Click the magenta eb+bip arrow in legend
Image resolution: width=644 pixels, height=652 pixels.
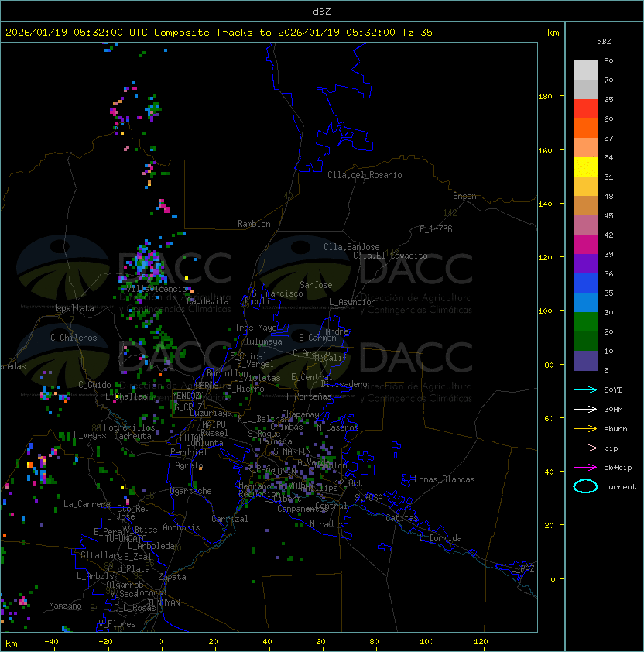coord(585,468)
